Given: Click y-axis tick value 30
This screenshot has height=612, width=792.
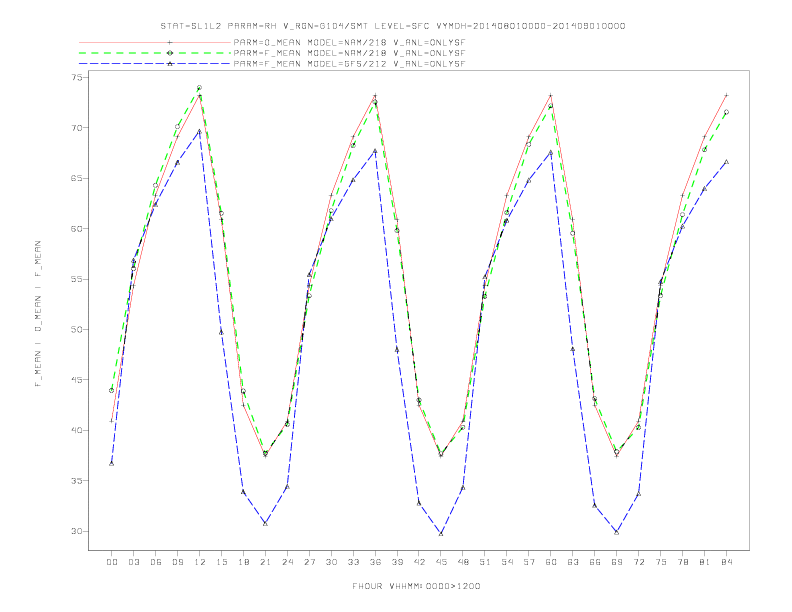Looking at the screenshot, I should (77, 531).
